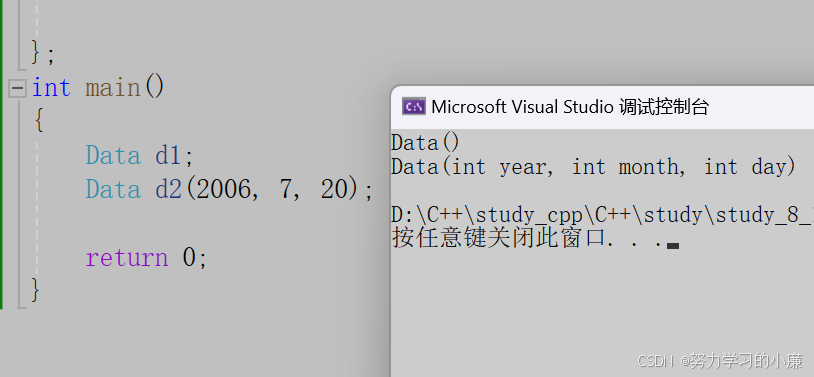Click the 'int' keyword before main
Screen dimensions: 814x377
click(x=51, y=87)
